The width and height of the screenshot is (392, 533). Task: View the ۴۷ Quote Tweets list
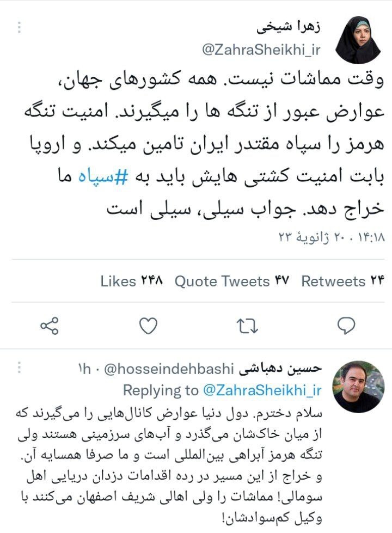[232, 281]
